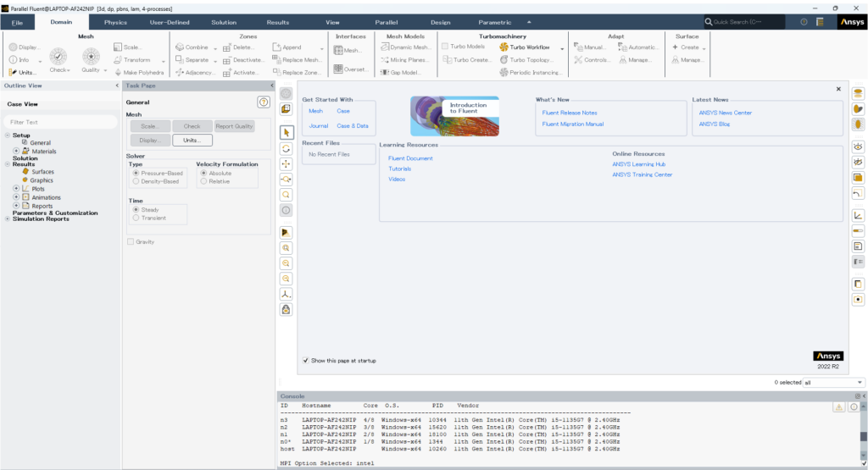Click the eye icon in right toolbar
The image size is (868, 470).
coord(858,147)
